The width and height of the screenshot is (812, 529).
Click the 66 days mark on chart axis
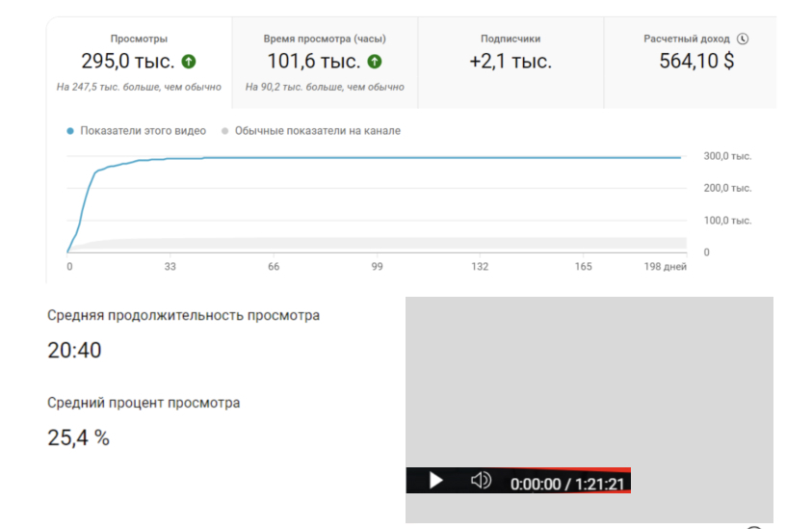274,266
